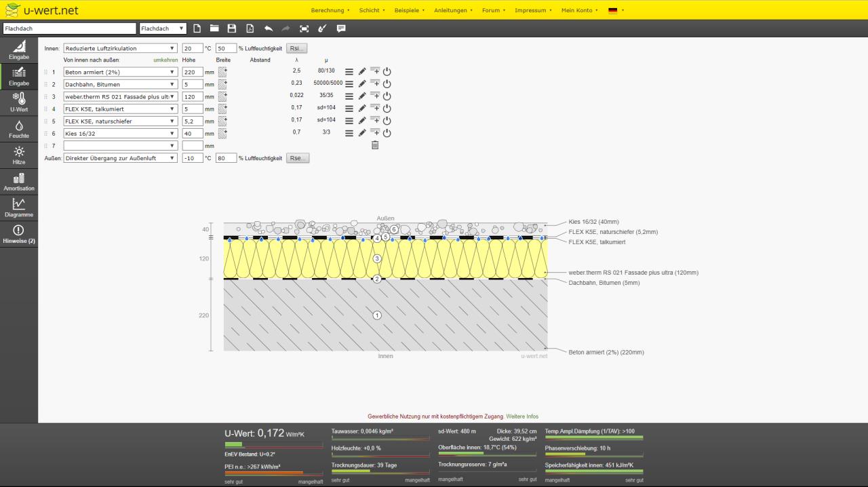
Task: Insert a layer at weber.therm RS 021 row
Action: 375,96
